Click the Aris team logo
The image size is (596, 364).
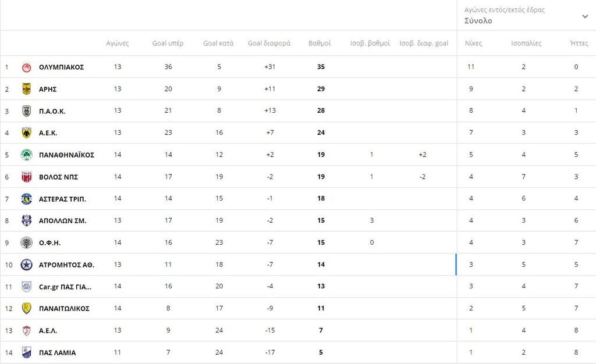point(26,89)
